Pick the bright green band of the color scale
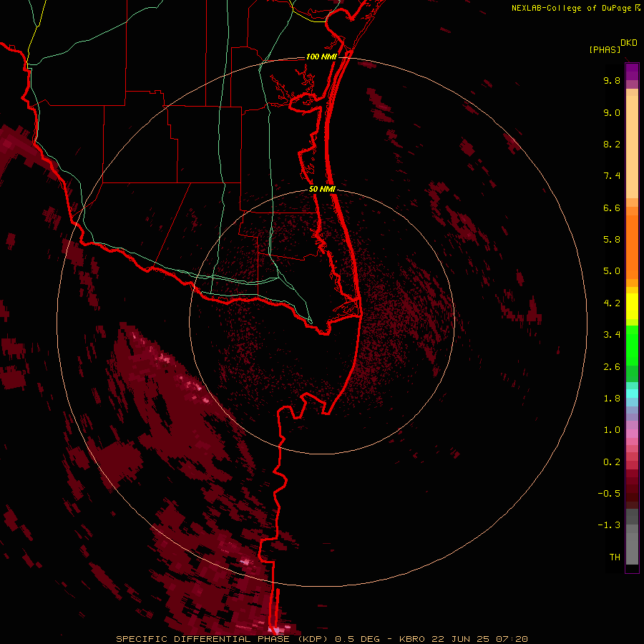Image resolution: width=644 pixels, height=644 pixels. click(x=632, y=345)
